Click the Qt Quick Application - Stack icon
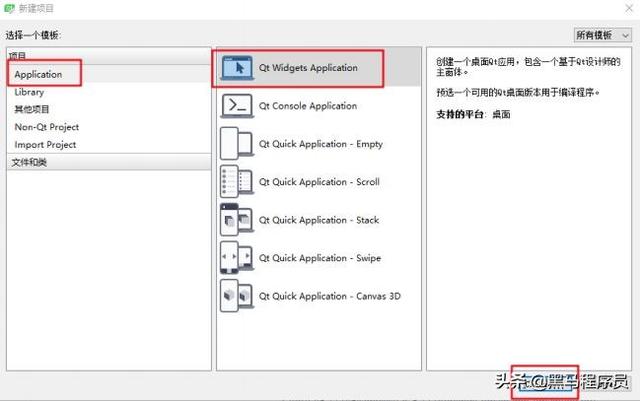 tap(237, 220)
